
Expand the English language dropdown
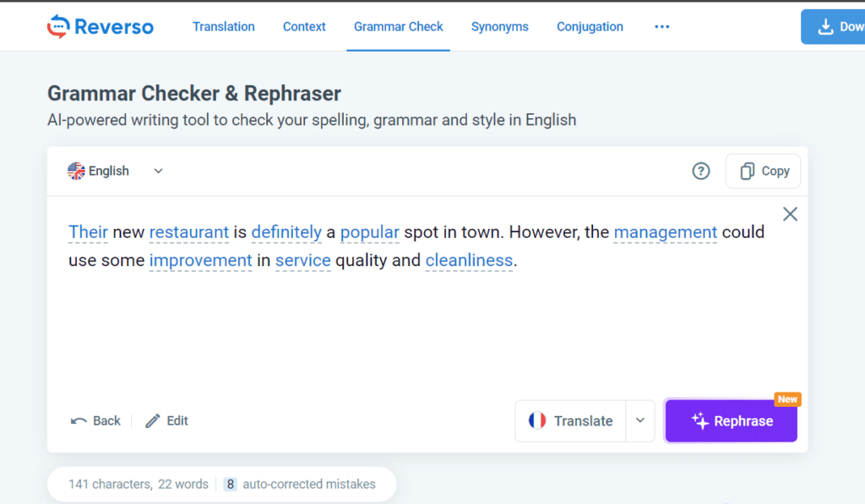[157, 171]
